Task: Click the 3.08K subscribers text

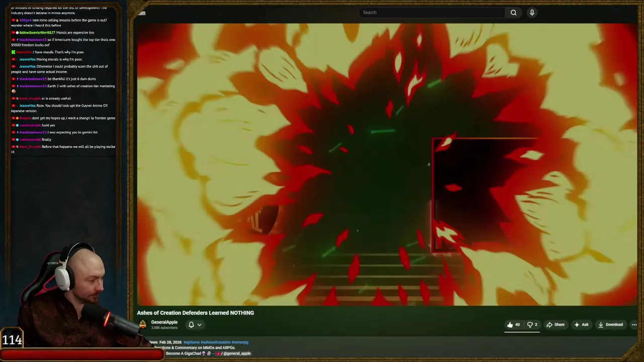Action: (x=165, y=328)
